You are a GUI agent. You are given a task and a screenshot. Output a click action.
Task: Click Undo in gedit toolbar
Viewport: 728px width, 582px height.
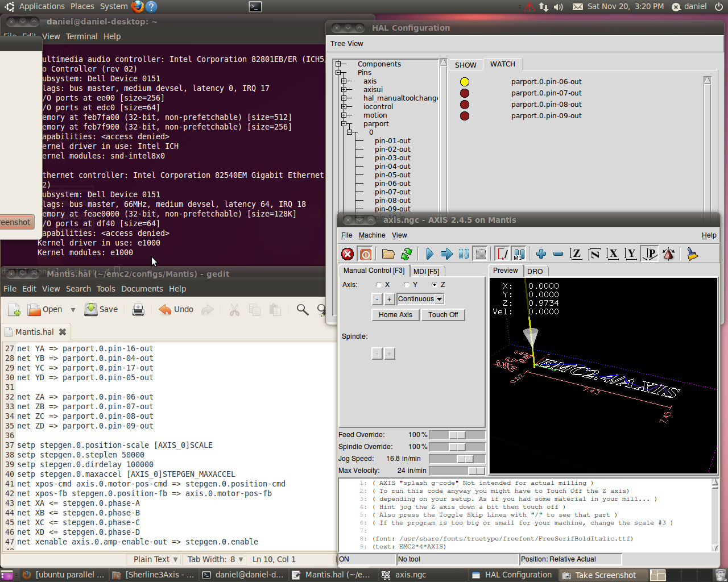point(176,310)
